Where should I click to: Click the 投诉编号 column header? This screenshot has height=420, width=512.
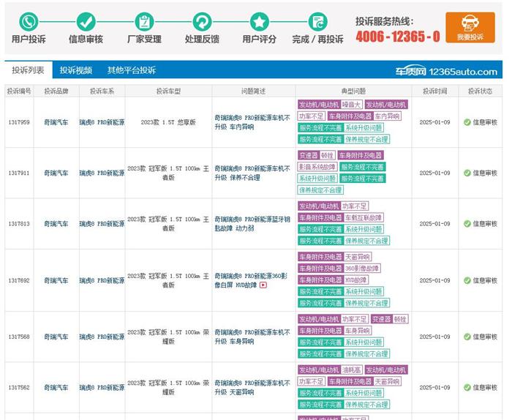pos(19,91)
